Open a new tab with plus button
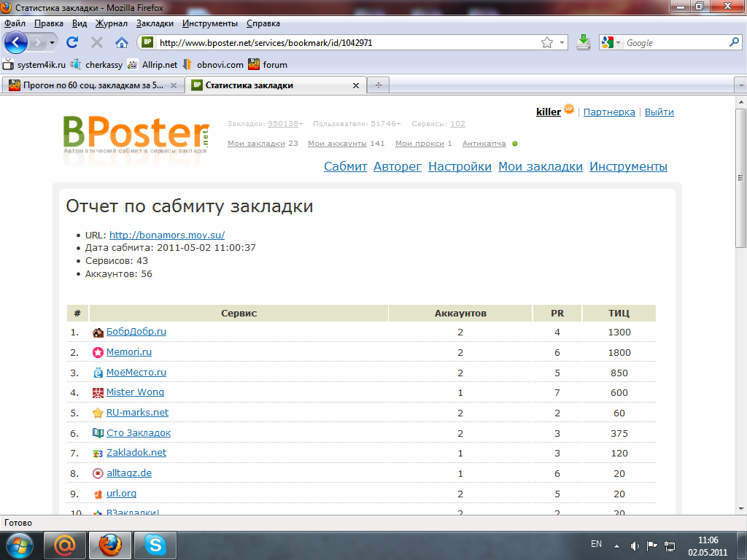This screenshot has height=560, width=747. 379,85
